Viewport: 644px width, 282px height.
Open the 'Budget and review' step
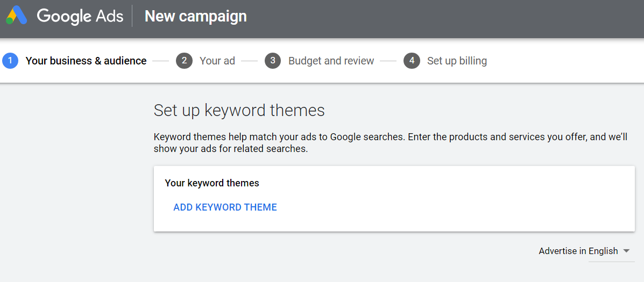[331, 61]
